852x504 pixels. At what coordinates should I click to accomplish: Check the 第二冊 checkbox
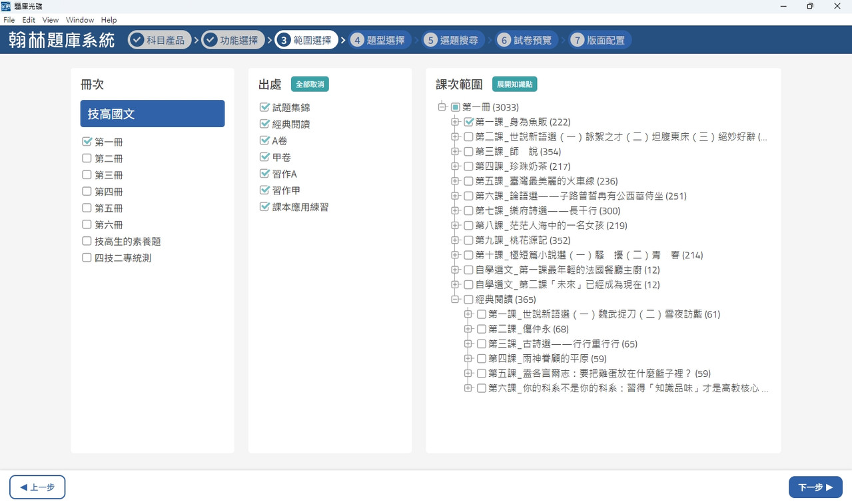pos(87,158)
